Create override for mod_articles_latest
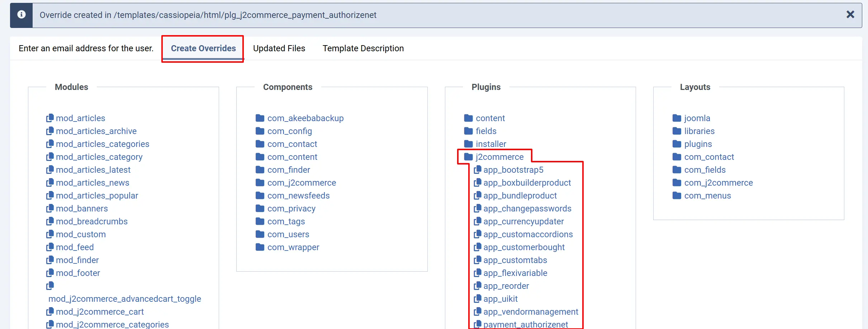The width and height of the screenshot is (868, 329). 88,170
